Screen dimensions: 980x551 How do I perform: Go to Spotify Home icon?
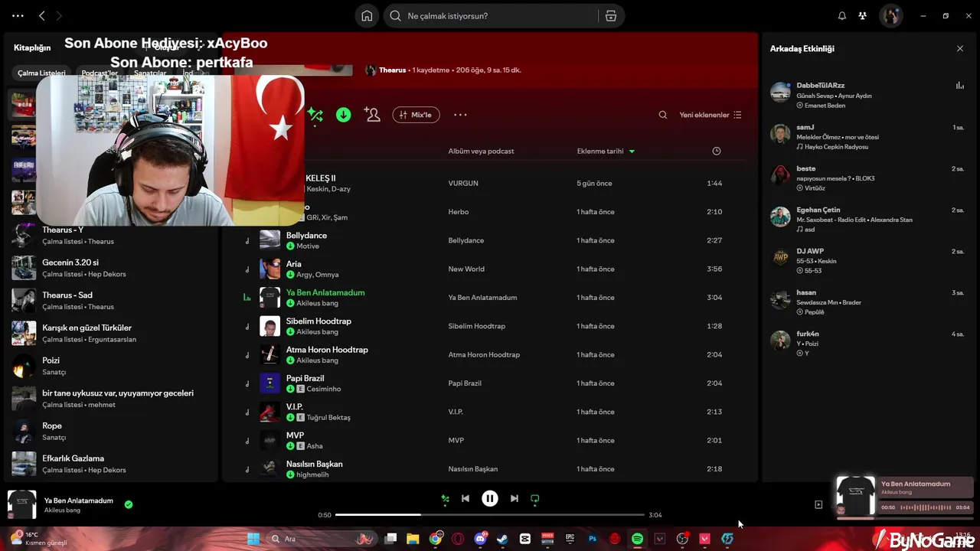point(367,16)
